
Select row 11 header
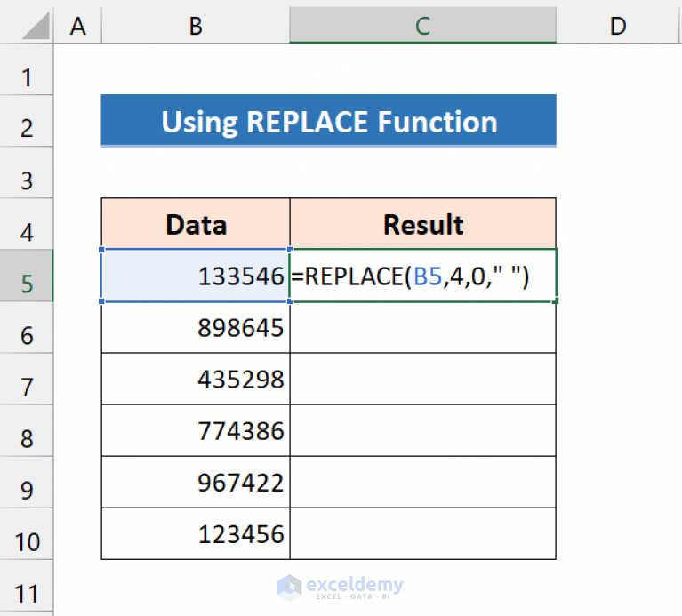(27, 587)
